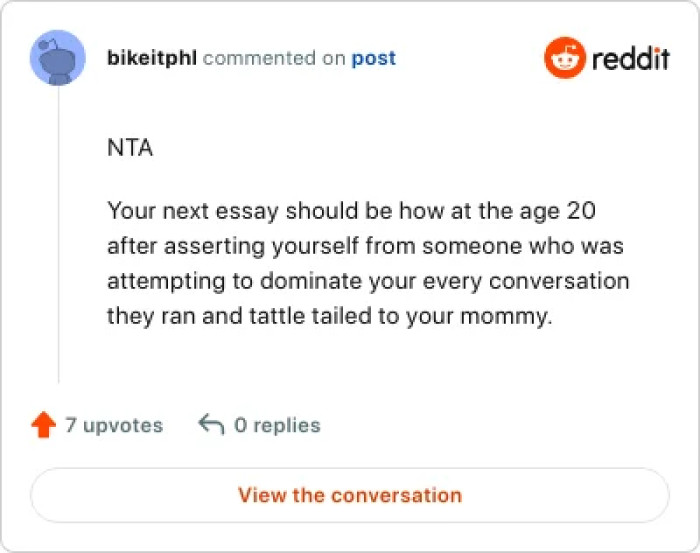Viewport: 700px width, 553px height.
Task: Upvote the comment with the orange arrow
Action: click(x=43, y=425)
